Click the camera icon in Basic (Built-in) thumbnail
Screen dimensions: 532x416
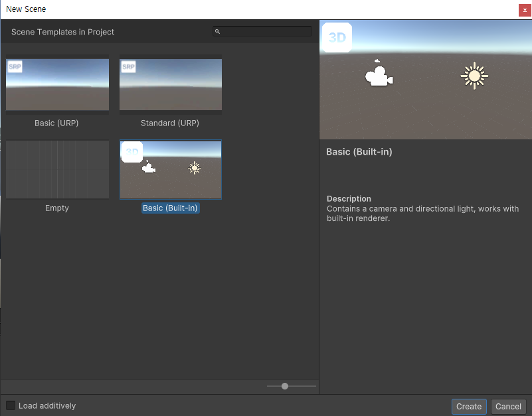coord(149,167)
